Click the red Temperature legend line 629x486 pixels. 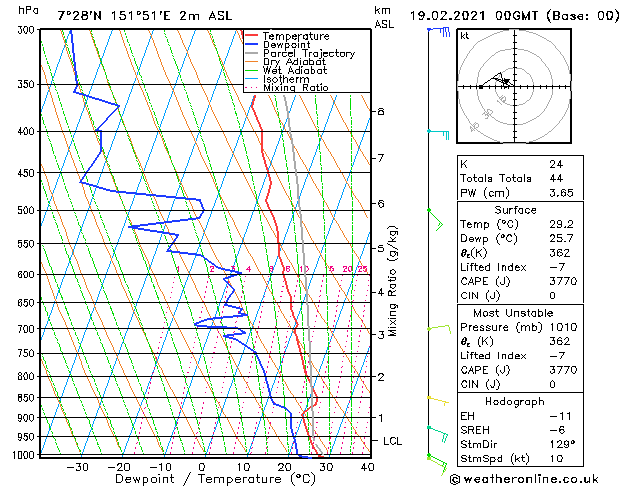point(252,36)
